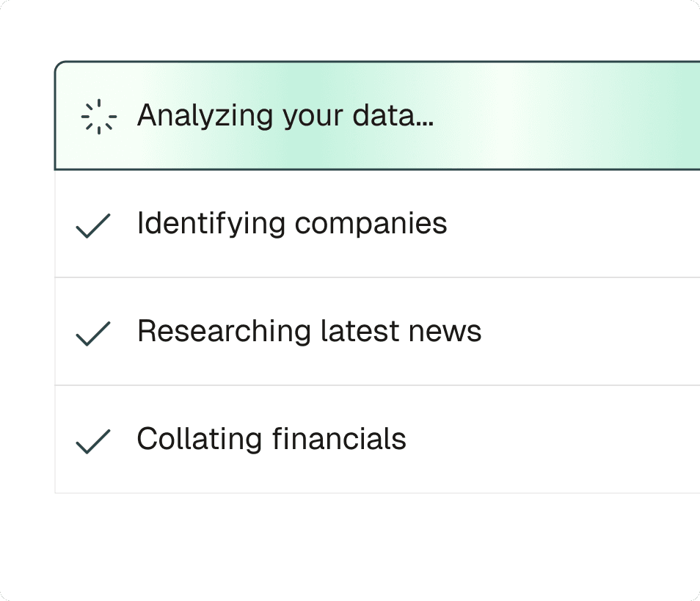The image size is (700, 601).
Task: Click the 'Collating financials' step label
Action: click(271, 440)
